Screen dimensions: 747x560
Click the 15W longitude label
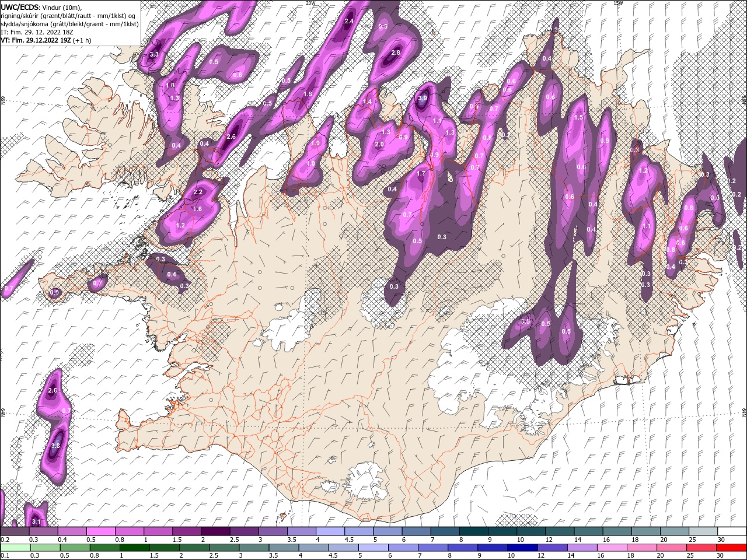618,3
